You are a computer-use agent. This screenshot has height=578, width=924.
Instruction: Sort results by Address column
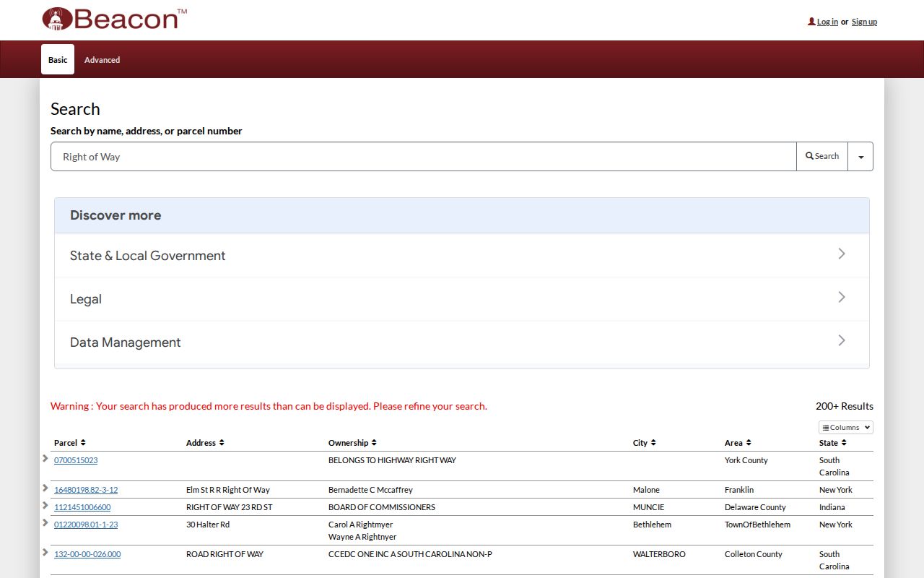[x=205, y=443]
